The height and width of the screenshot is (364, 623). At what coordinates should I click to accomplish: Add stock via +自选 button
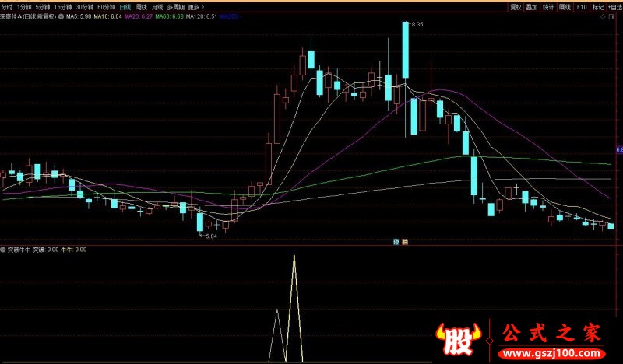614,7
